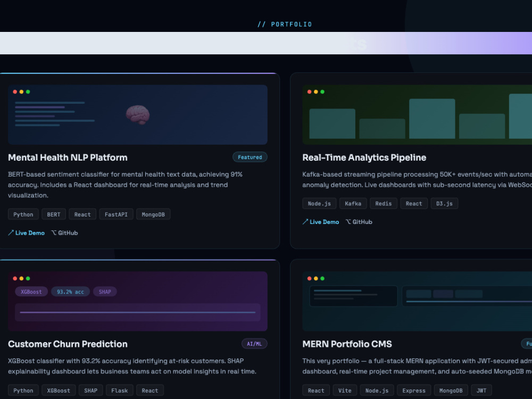Click the tallest middle bar in Analytics chart preview

[432, 119]
